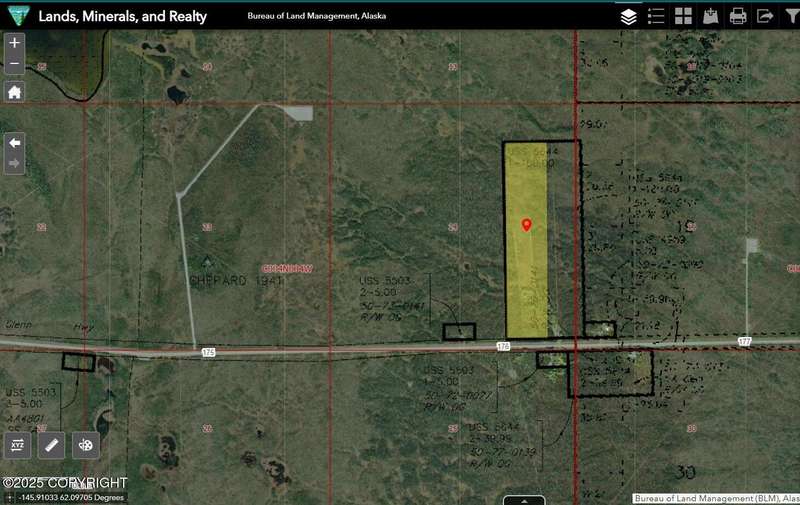The image size is (800, 505).
Task: Go to next map extent
Action: [x=14, y=163]
